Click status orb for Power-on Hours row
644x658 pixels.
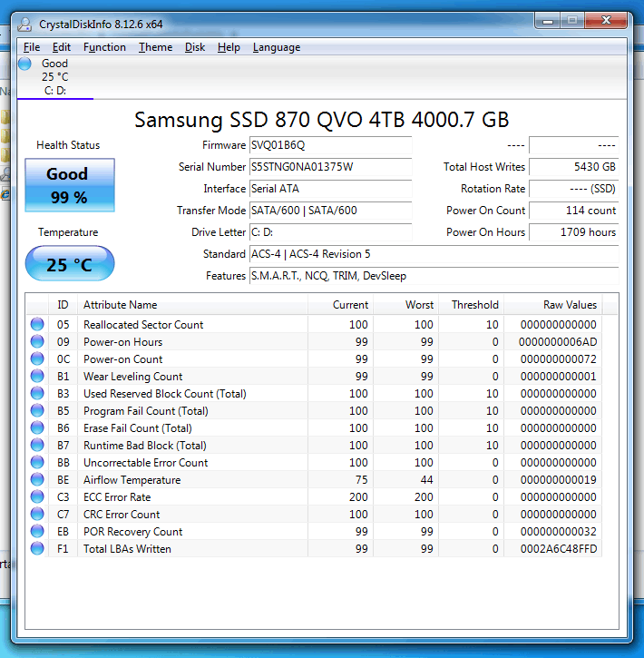pos(37,341)
